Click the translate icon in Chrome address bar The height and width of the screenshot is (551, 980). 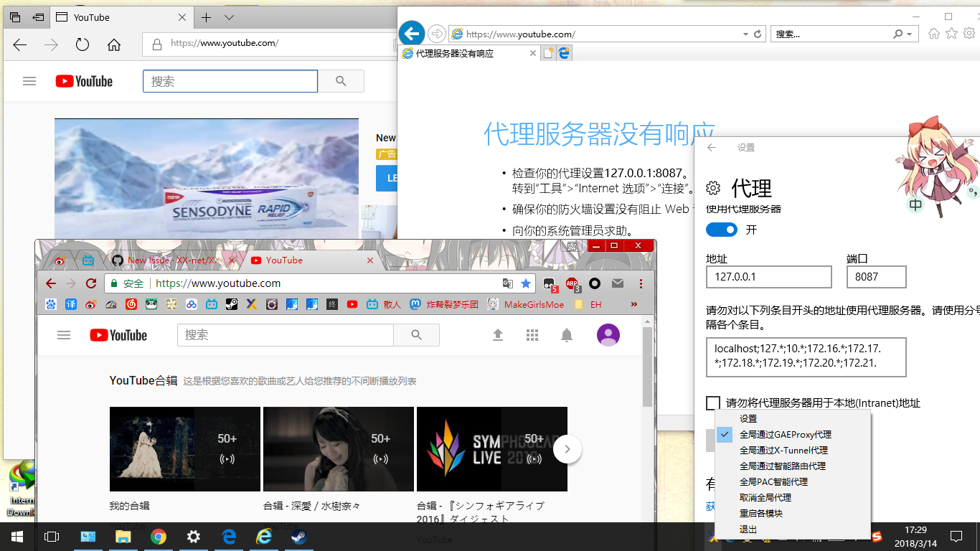[x=508, y=283]
